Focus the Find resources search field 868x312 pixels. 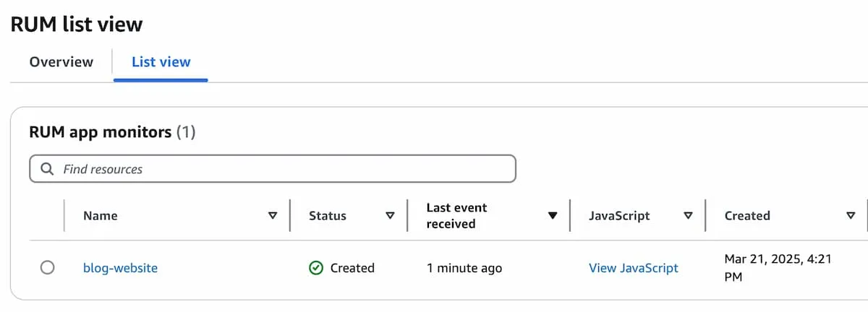[x=273, y=169]
